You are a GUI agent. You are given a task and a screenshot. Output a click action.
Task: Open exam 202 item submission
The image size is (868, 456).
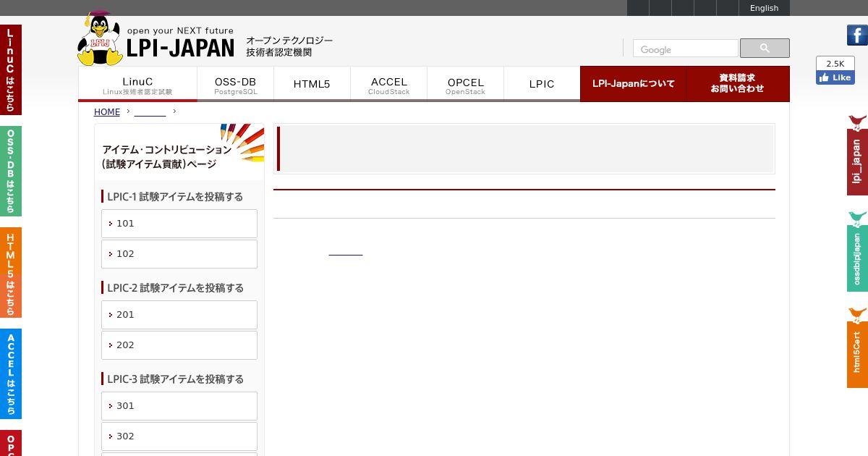[x=179, y=345]
